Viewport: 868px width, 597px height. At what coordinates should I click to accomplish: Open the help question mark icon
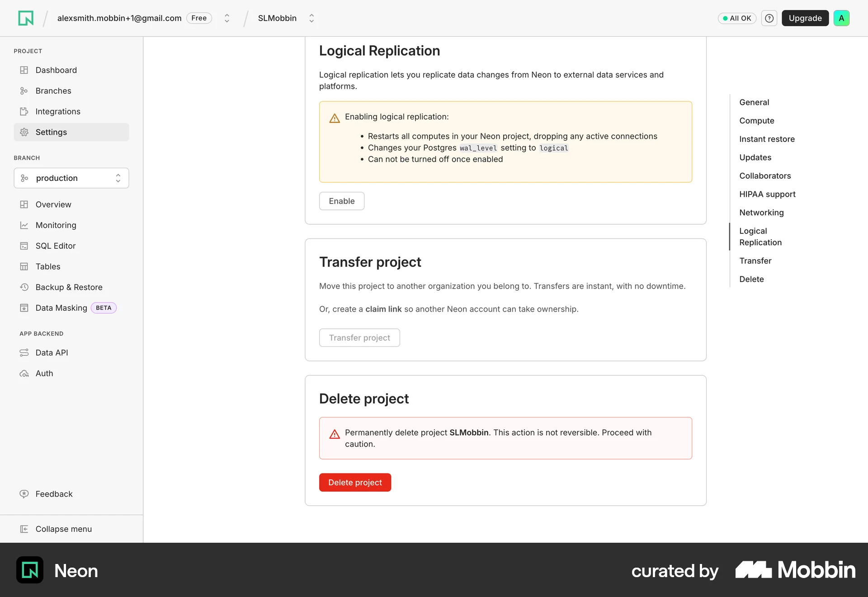(x=769, y=18)
